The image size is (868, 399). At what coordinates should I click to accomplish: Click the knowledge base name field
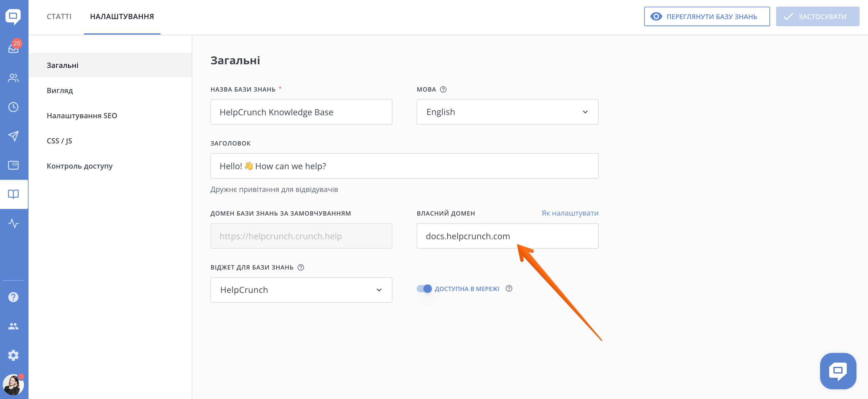(x=301, y=112)
